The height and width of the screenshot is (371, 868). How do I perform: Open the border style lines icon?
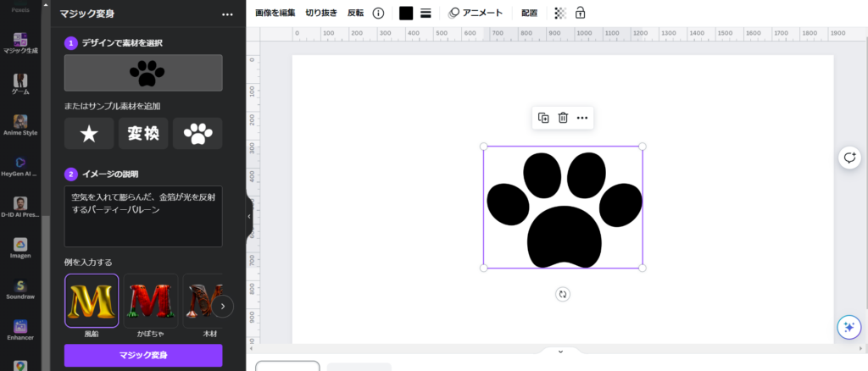426,13
